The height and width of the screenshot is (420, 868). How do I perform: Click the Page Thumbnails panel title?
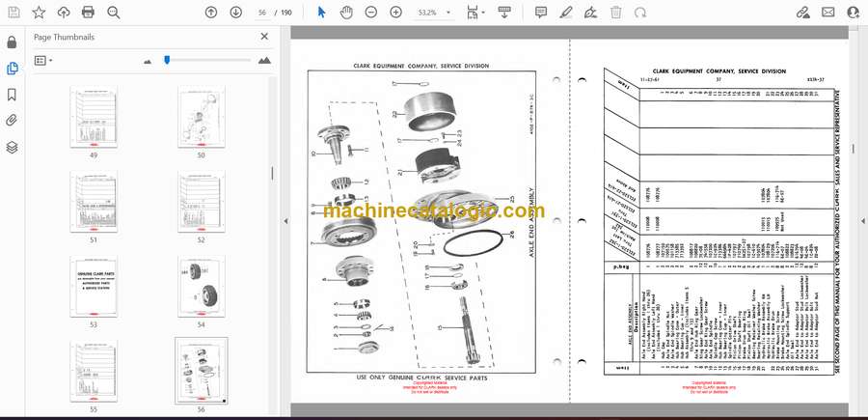65,37
